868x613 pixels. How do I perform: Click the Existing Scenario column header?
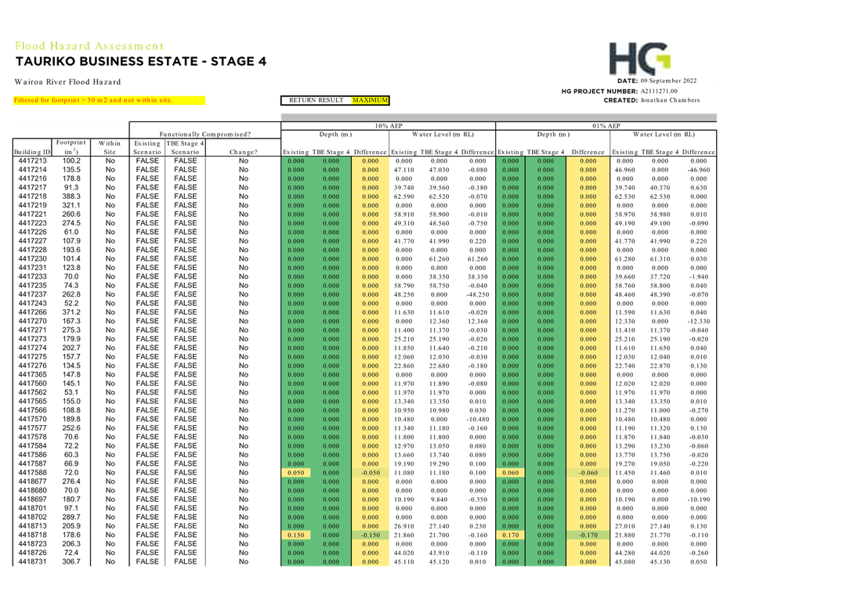(x=147, y=147)
